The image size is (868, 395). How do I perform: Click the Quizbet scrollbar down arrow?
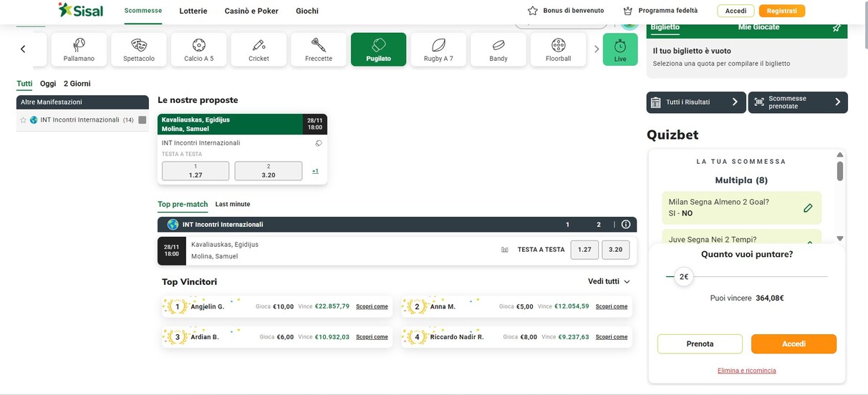click(840, 238)
